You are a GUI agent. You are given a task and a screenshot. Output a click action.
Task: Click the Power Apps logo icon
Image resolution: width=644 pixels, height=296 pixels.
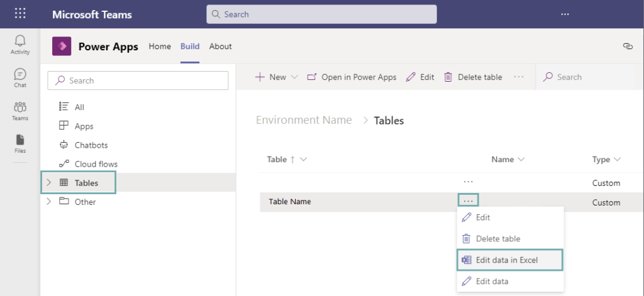[62, 47]
